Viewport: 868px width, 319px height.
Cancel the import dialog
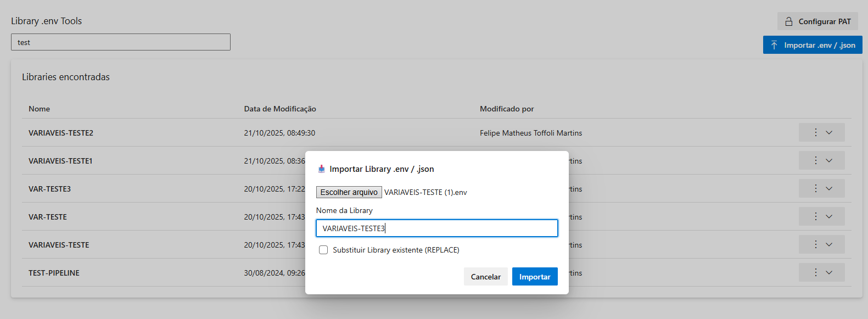[485, 277]
